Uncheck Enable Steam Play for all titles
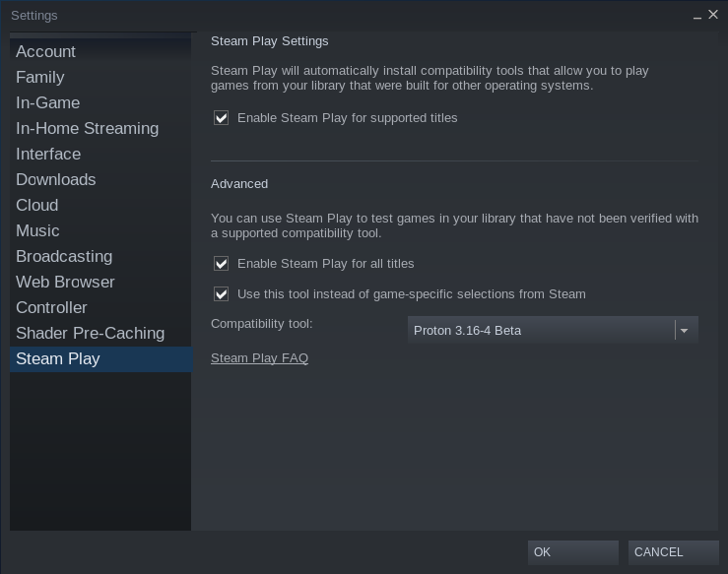728x574 pixels. coord(222,264)
